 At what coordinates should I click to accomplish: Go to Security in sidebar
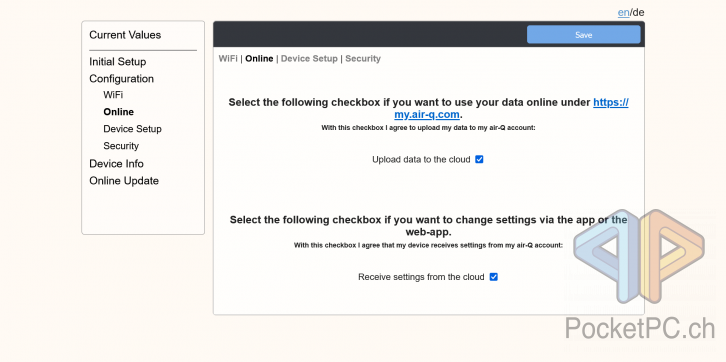121,146
